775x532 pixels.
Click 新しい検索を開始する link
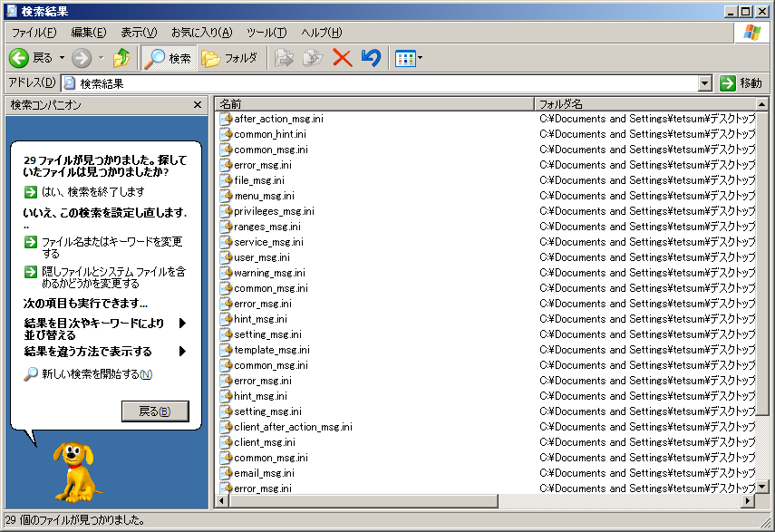tap(91, 374)
